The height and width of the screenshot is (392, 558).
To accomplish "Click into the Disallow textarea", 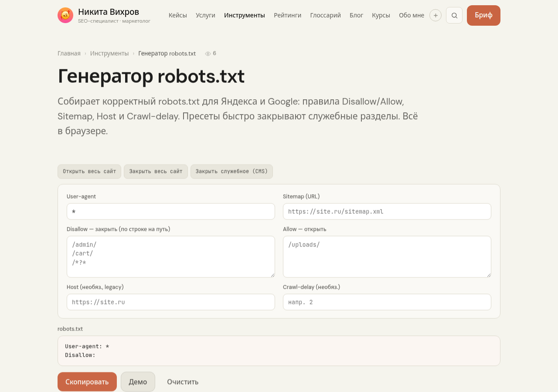I will 171,257.
